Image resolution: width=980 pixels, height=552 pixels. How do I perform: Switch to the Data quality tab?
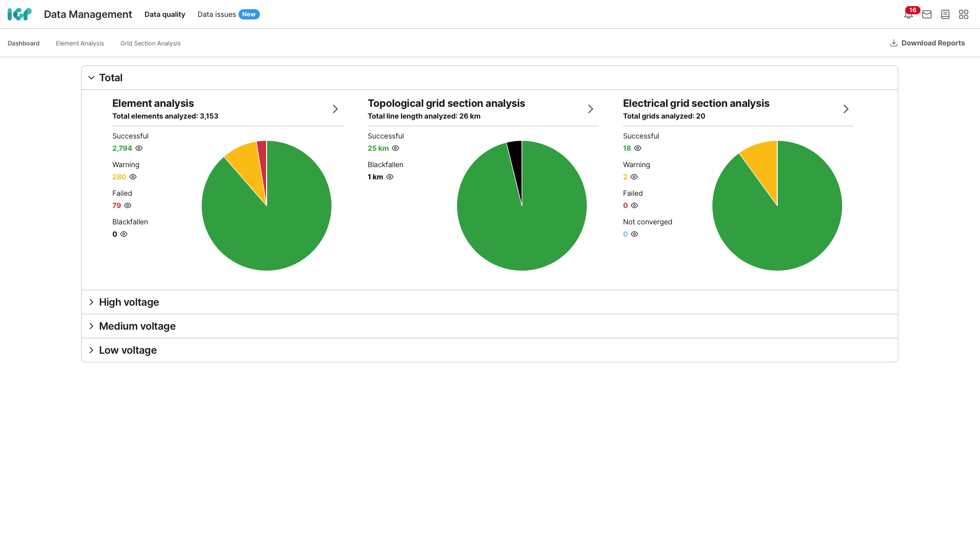(164, 14)
